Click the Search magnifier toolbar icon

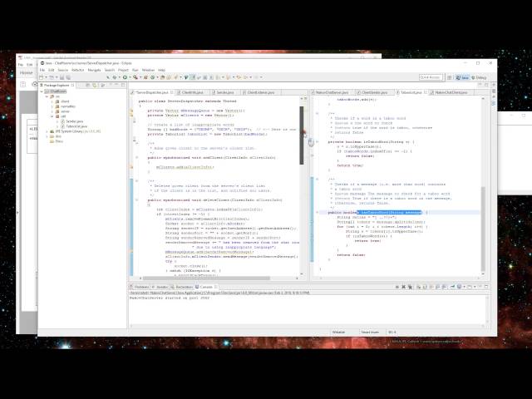(135, 77)
